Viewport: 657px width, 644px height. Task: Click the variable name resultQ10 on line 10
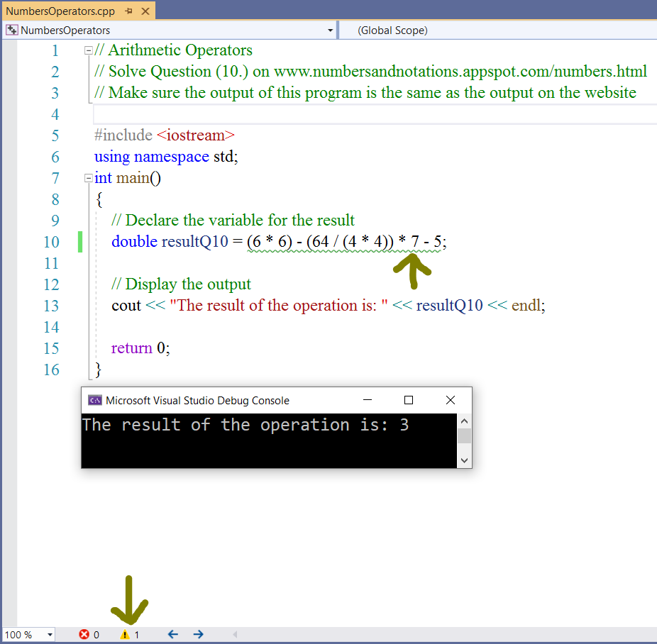[195, 242]
